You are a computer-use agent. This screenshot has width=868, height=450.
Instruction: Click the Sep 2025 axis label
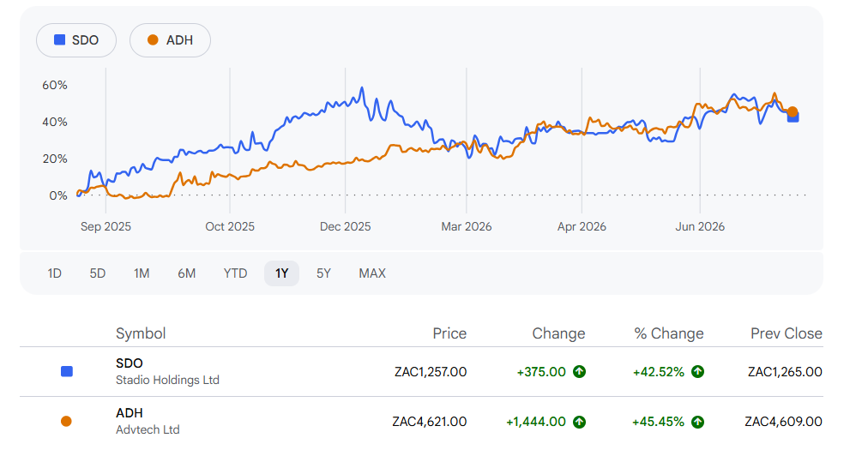click(x=105, y=226)
